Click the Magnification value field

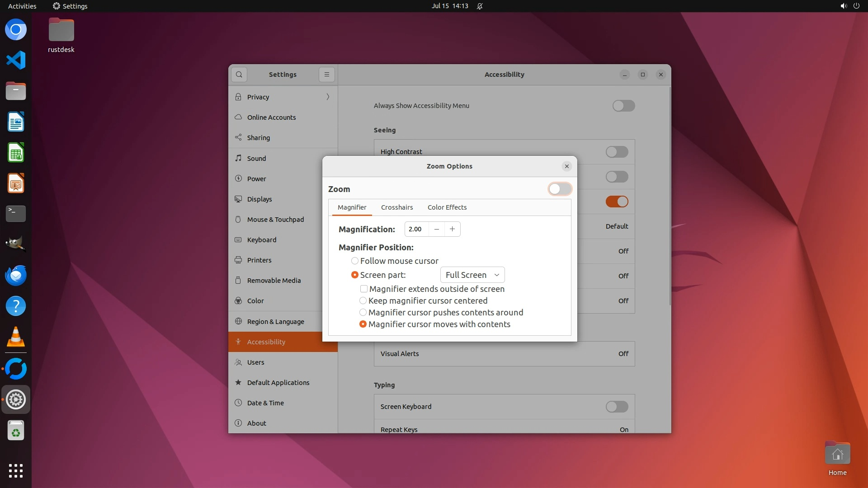click(x=416, y=229)
